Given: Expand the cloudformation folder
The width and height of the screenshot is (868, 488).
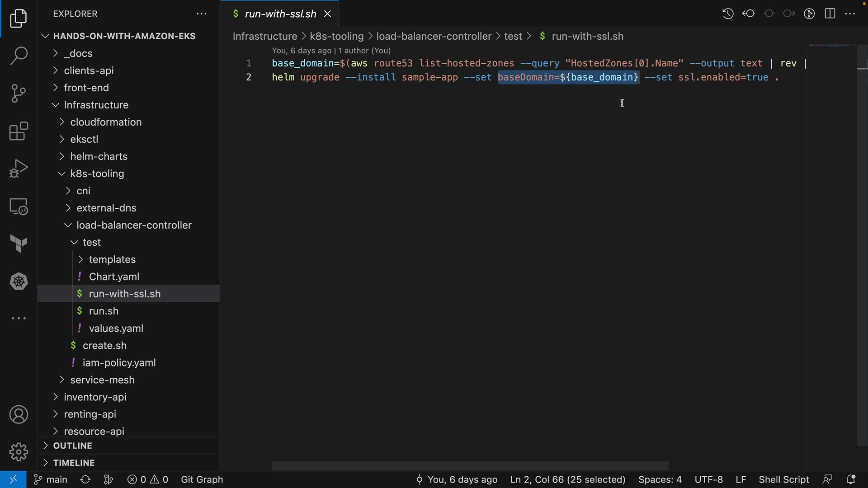Looking at the screenshot, I should 105,122.
